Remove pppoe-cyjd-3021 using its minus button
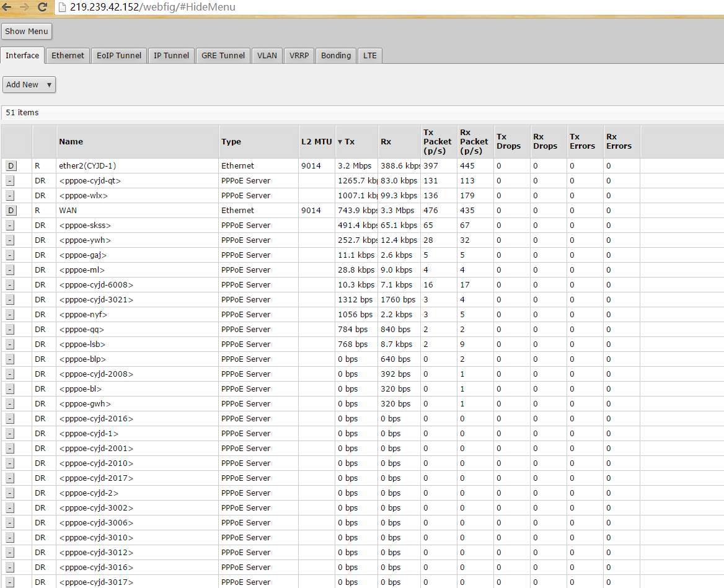This screenshot has width=724, height=588. (x=10, y=300)
